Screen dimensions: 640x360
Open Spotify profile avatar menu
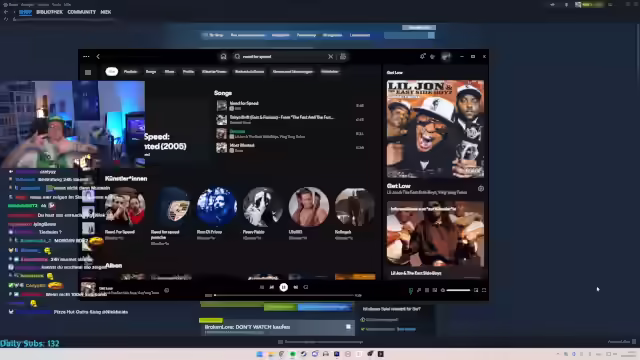coord(446,57)
